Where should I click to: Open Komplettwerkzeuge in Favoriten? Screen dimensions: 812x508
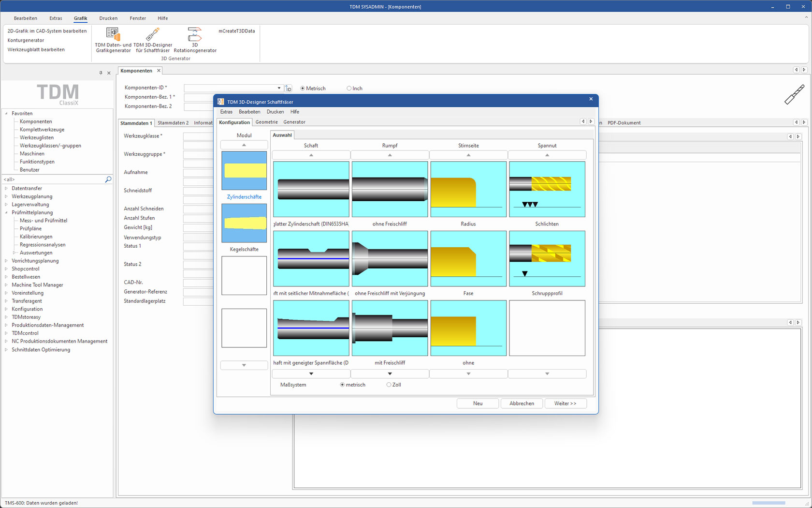[42, 130]
